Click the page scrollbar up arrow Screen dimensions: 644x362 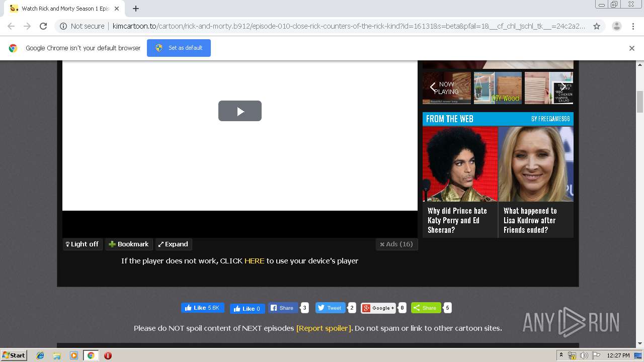pos(640,64)
